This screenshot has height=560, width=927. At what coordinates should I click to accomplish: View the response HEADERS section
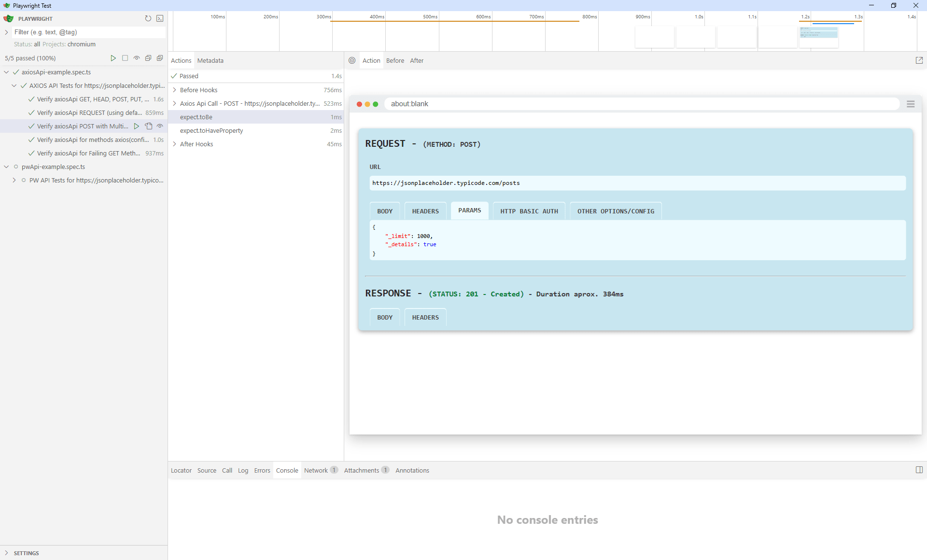(x=425, y=317)
